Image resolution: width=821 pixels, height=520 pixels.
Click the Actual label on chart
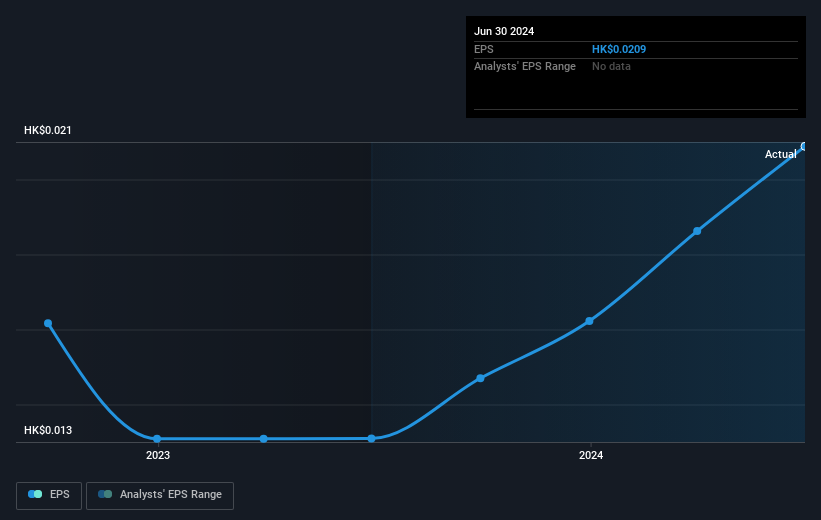[x=780, y=154]
